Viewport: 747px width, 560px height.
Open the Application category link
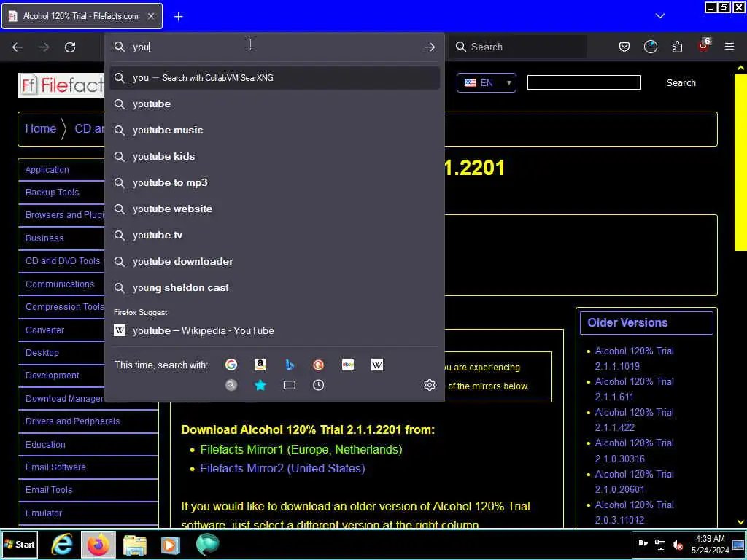47,169
